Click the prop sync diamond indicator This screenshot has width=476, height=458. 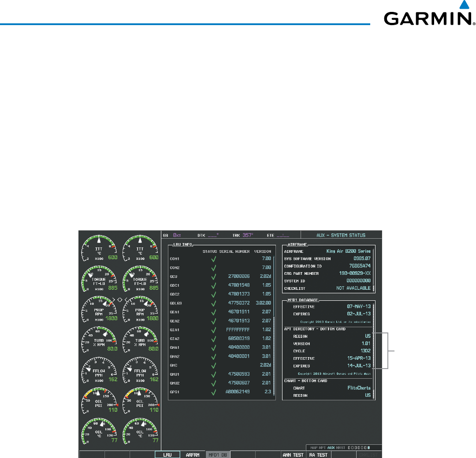[119, 299]
